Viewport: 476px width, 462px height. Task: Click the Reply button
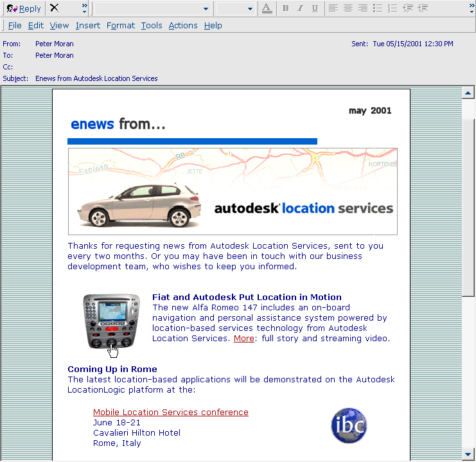coord(24,8)
